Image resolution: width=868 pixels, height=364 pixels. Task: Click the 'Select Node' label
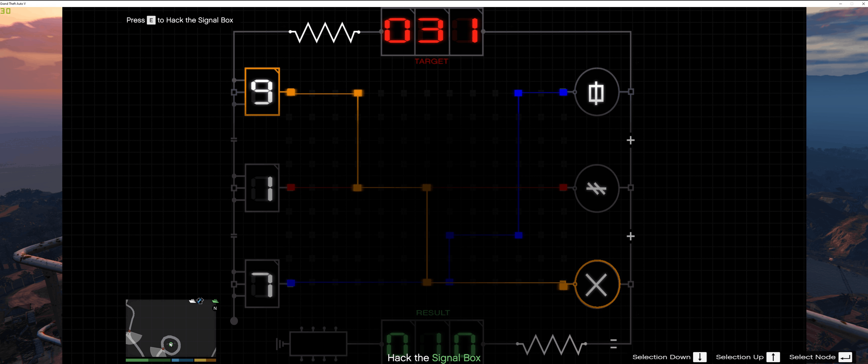click(812, 357)
